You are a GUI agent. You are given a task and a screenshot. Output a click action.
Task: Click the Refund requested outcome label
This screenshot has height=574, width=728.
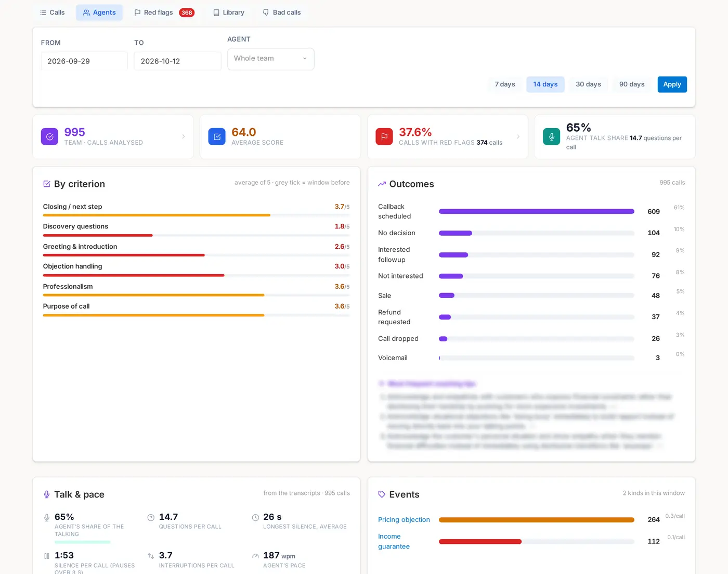click(x=394, y=317)
